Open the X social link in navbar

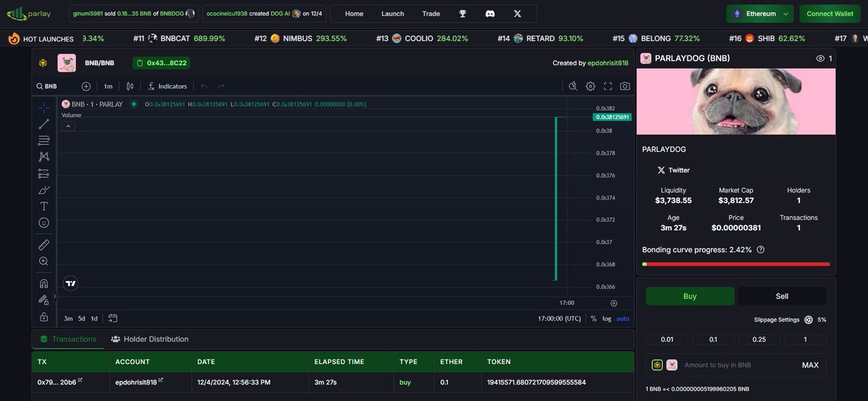(x=517, y=14)
